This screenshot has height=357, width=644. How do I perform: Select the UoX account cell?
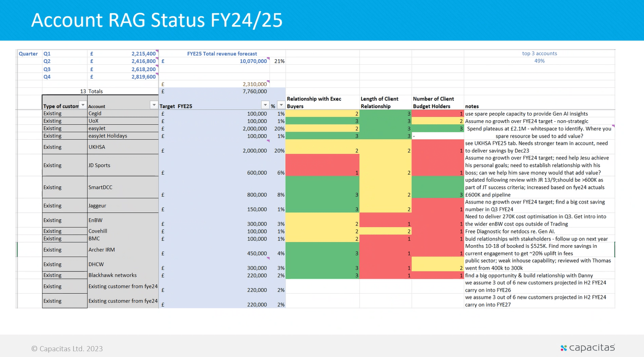pos(123,121)
